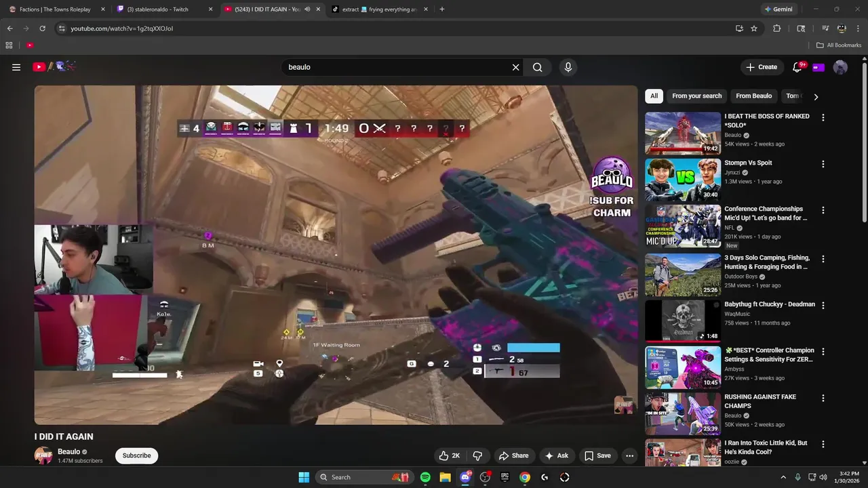868x488 pixels.
Task: Open 'Conference Championships Mic'd Up' title
Action: pyautogui.click(x=766, y=213)
